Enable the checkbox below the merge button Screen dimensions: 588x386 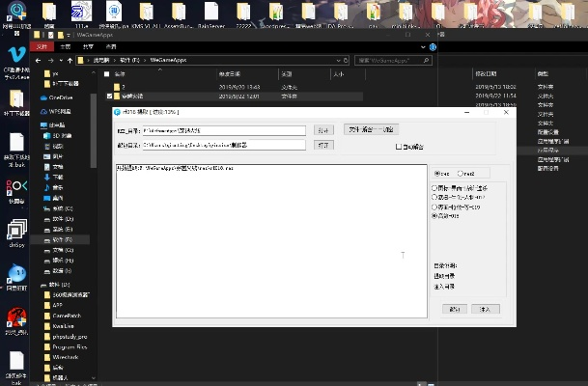399,148
